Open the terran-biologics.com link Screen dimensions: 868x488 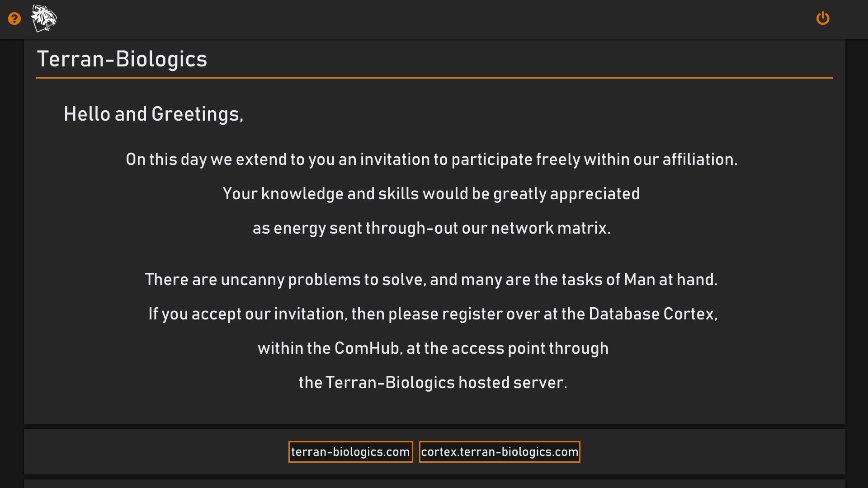[350, 452]
